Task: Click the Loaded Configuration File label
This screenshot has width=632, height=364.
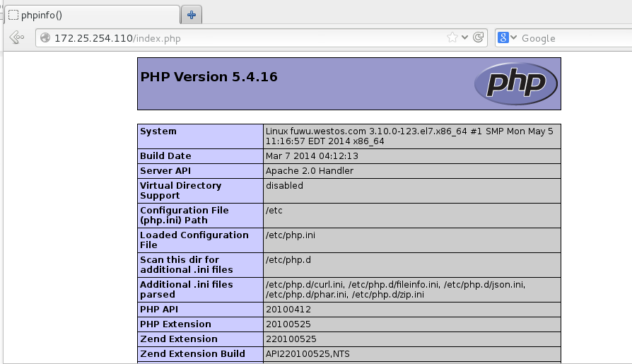Action: (x=194, y=240)
